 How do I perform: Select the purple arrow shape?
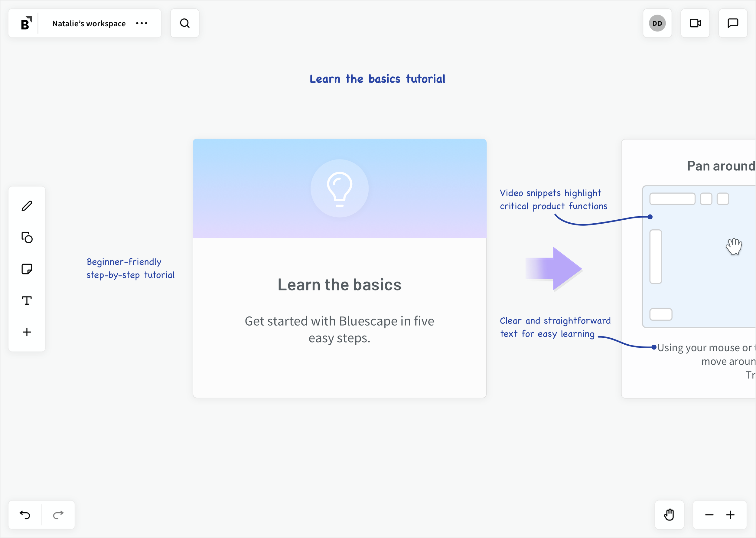click(554, 269)
